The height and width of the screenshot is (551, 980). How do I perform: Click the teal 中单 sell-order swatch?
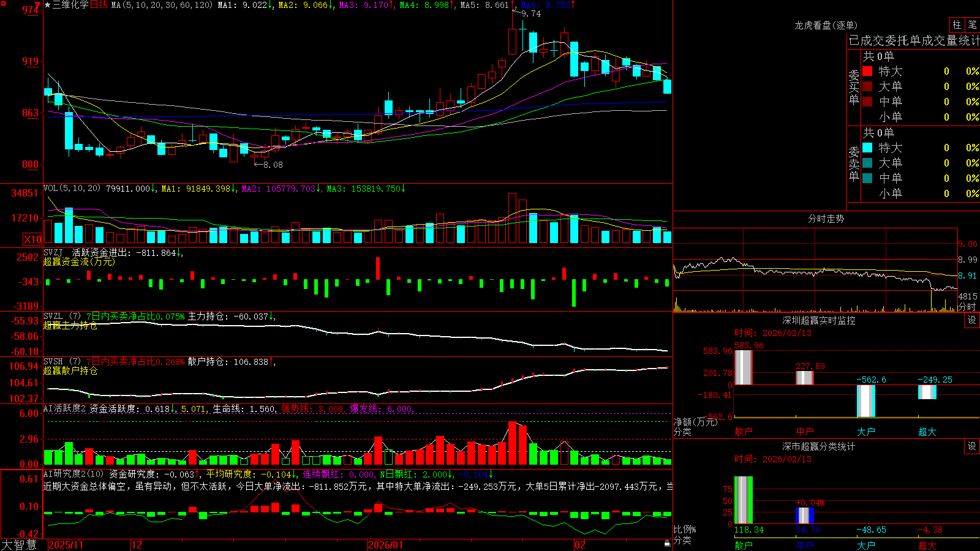coord(867,178)
